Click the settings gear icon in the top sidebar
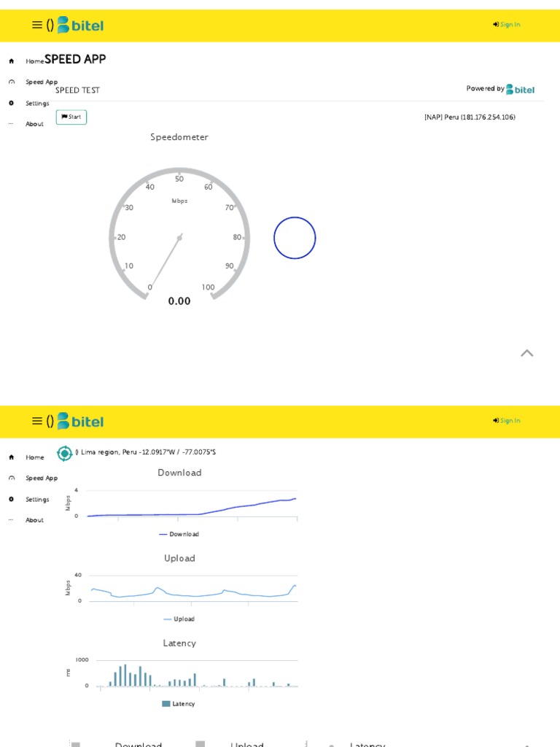Screen dimensions: 560x747 (x=12, y=103)
